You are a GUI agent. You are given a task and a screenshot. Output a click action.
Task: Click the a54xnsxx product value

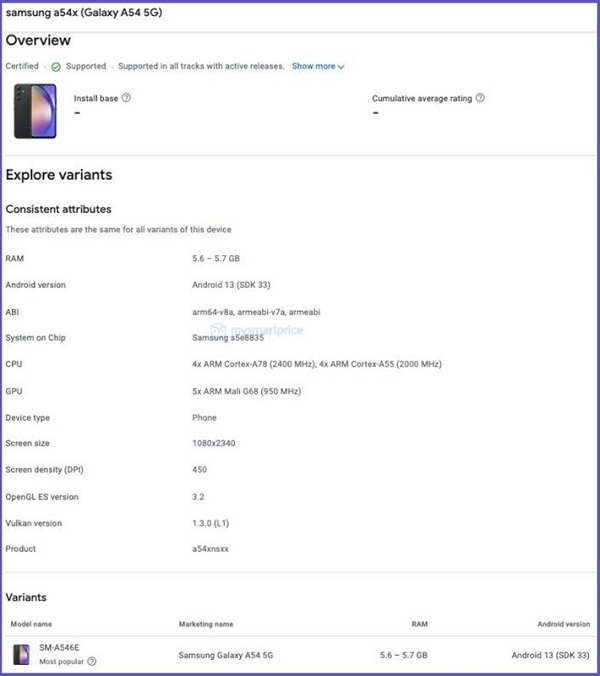pos(210,549)
